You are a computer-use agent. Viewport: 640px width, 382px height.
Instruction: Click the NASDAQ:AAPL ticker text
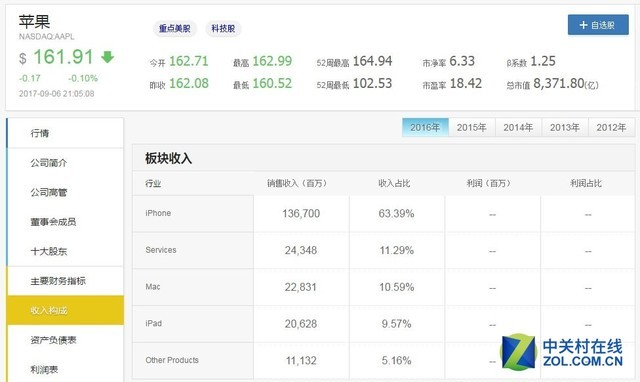47,37
